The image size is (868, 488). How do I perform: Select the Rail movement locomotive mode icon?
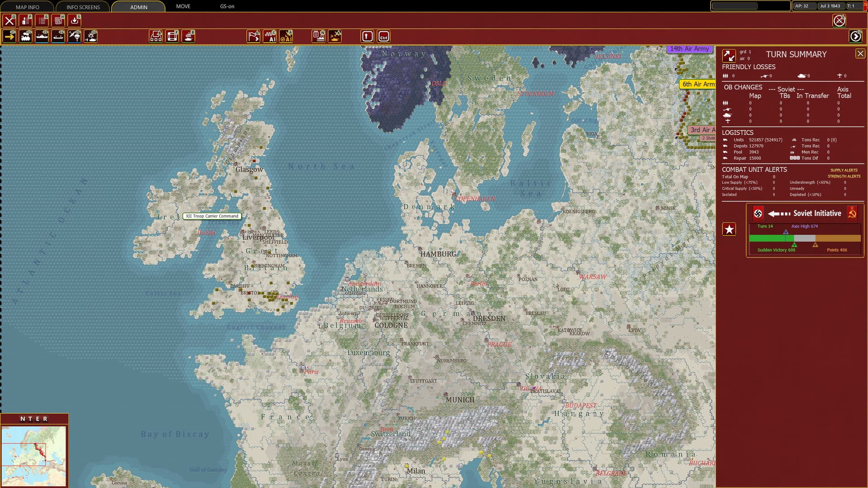click(26, 36)
